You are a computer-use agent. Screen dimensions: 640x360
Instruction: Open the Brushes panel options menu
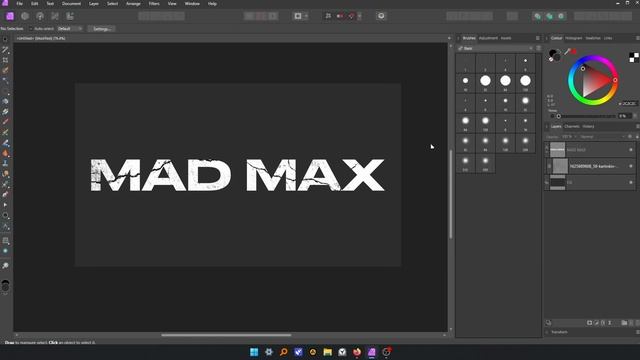click(538, 38)
